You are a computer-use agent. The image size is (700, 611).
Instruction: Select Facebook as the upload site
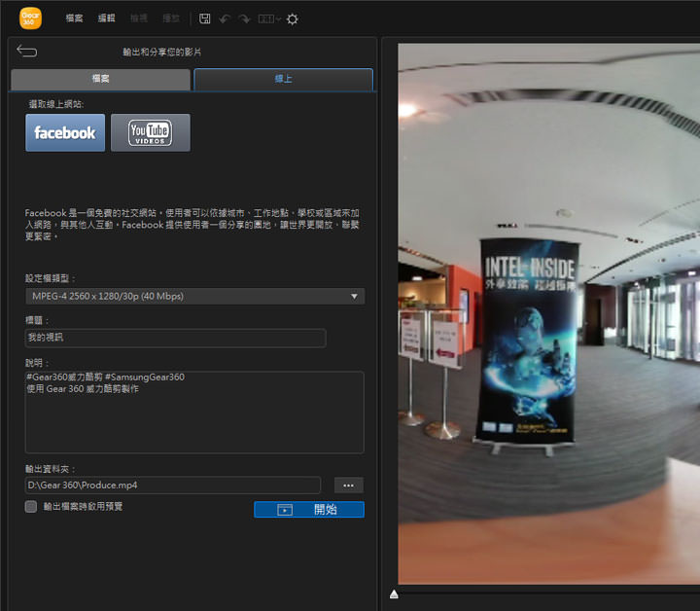65,132
